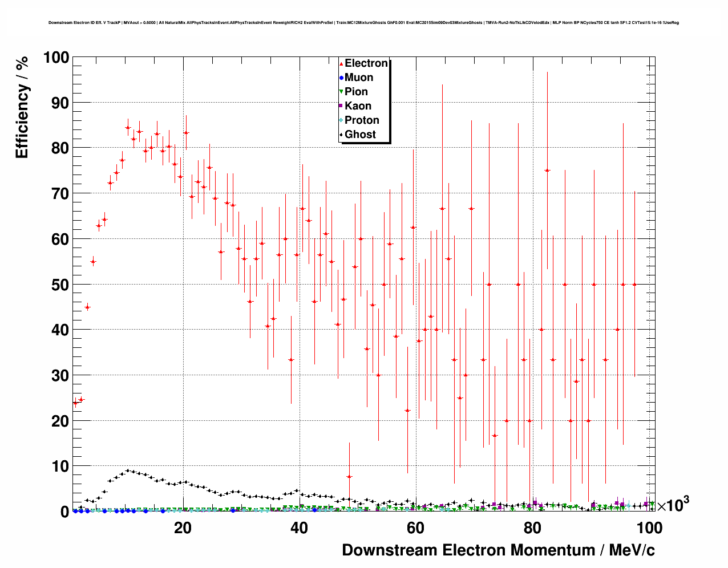Click the y-axis tick label 50

(56, 285)
